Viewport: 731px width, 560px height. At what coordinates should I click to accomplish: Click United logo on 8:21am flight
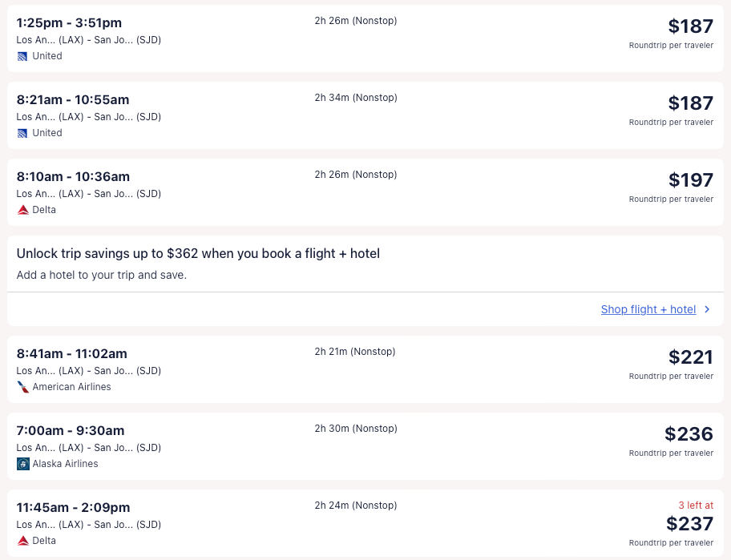point(22,133)
